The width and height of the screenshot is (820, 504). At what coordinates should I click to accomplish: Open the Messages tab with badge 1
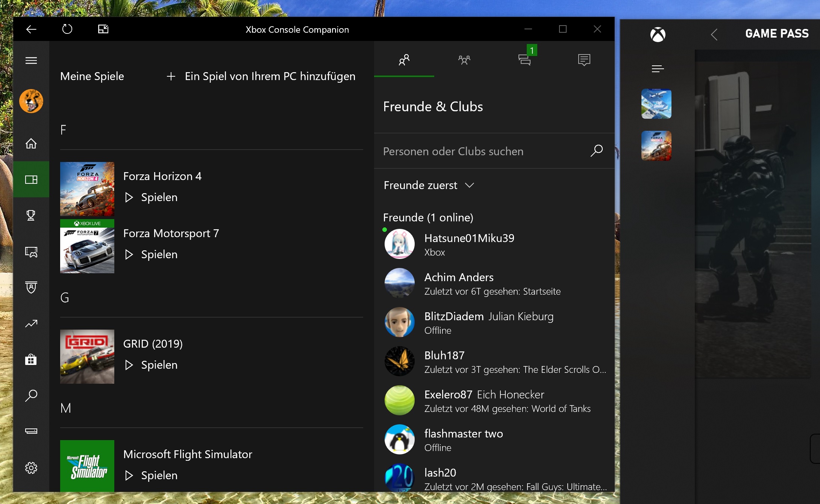524,60
